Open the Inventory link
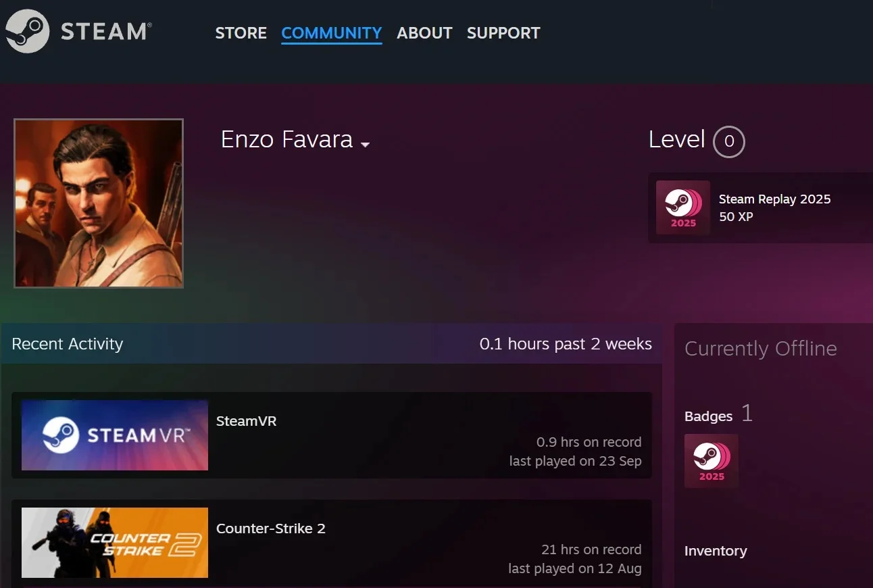 (x=716, y=551)
